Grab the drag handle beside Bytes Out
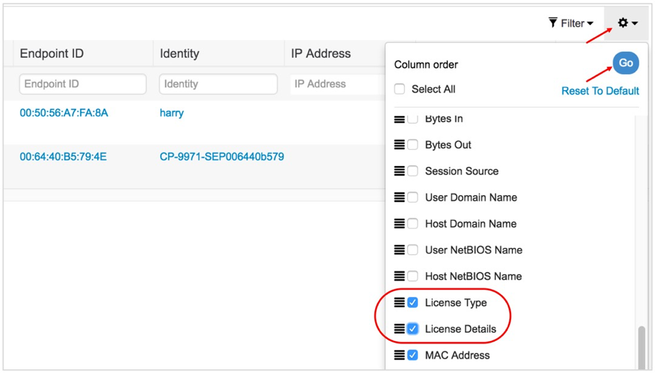This screenshot has width=655, height=373. (399, 145)
